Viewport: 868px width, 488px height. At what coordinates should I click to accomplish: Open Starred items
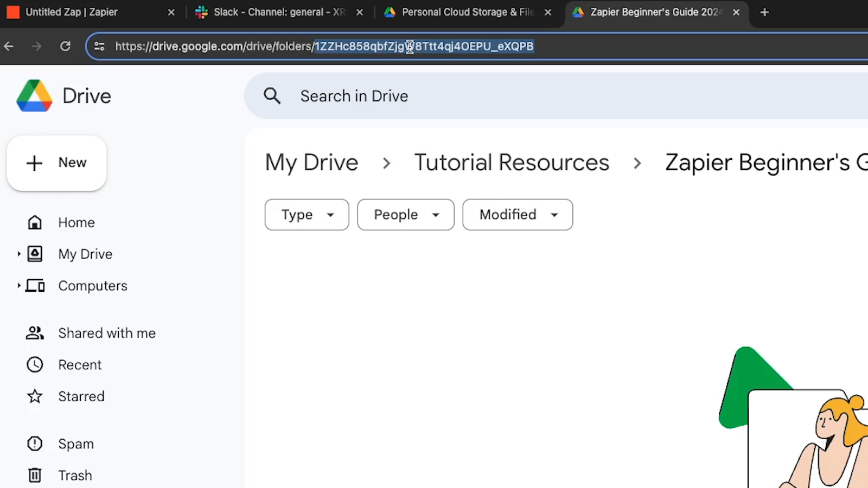click(x=81, y=396)
